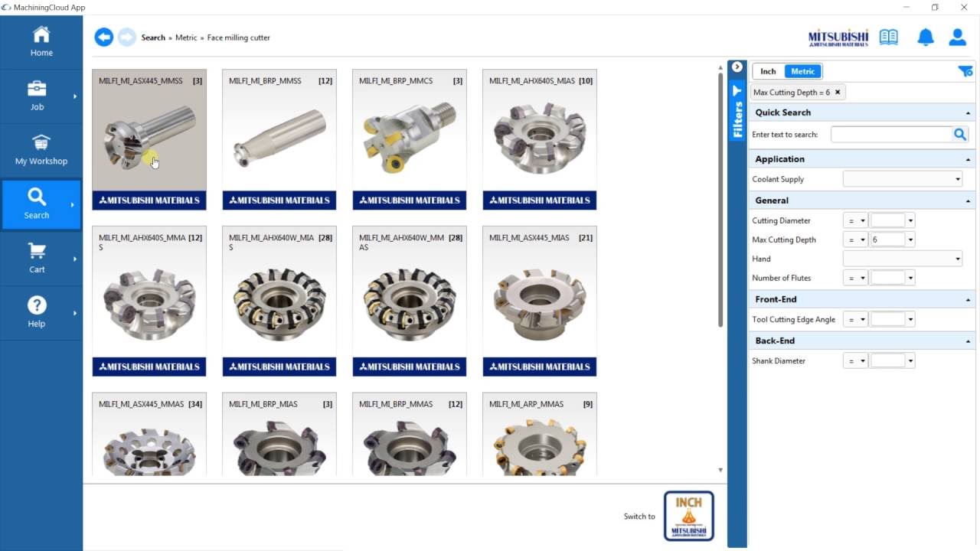
Task: Open Shank Diameter operator dropdown
Action: coord(855,360)
